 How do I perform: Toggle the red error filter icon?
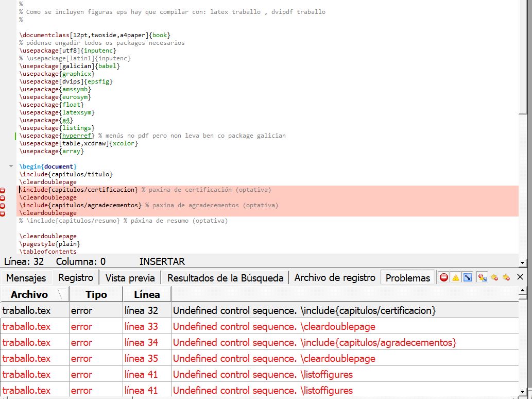pos(443,277)
